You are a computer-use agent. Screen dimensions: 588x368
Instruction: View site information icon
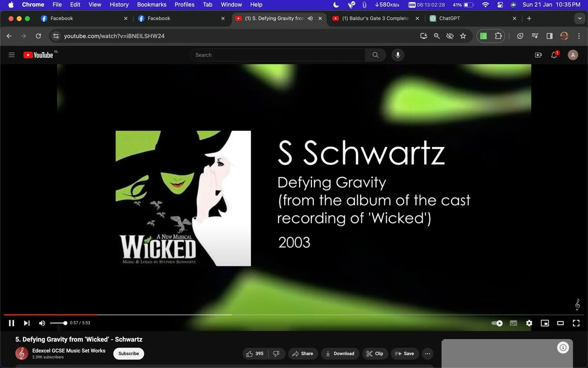pyautogui.click(x=56, y=36)
